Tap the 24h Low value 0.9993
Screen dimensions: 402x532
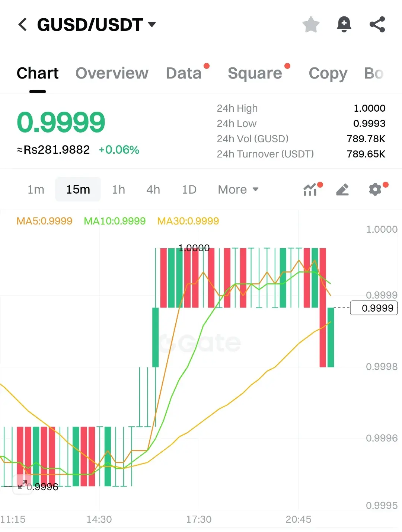(x=369, y=124)
